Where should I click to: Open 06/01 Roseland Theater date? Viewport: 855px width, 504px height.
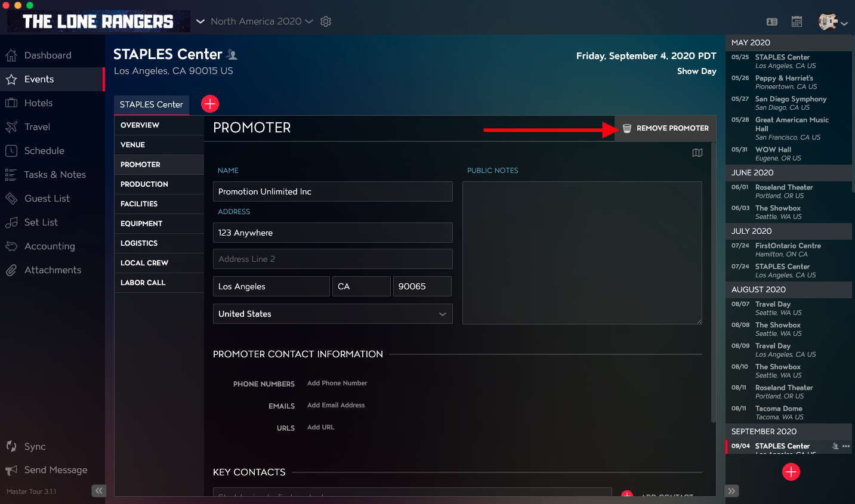click(788, 191)
